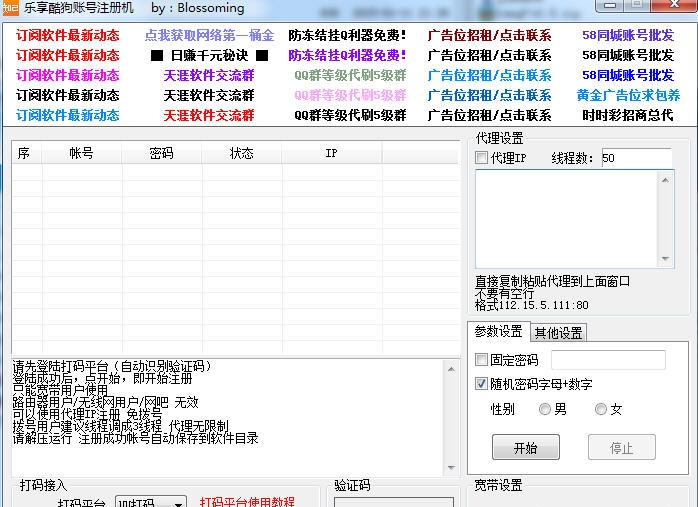Select the 女 gender radio button
Viewport: 698px width, 507px height.
(x=601, y=409)
